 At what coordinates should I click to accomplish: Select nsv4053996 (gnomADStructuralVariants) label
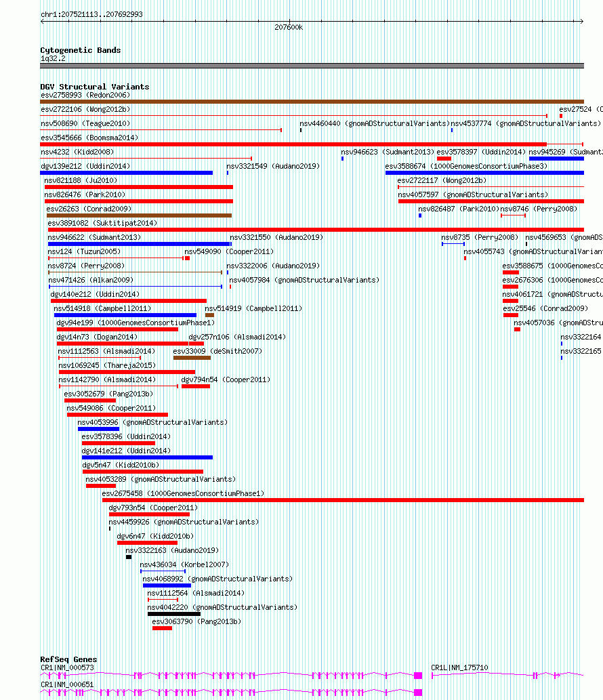coord(152,424)
